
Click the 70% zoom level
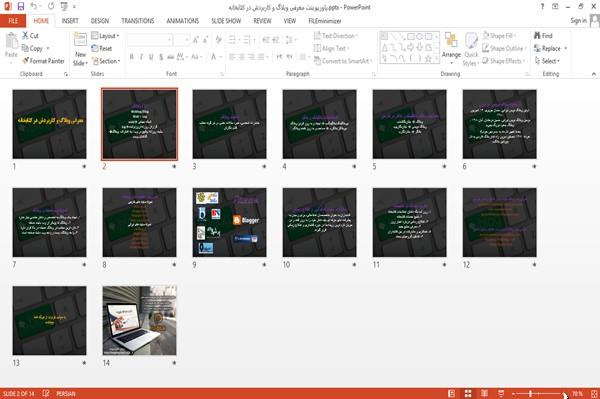coord(577,394)
